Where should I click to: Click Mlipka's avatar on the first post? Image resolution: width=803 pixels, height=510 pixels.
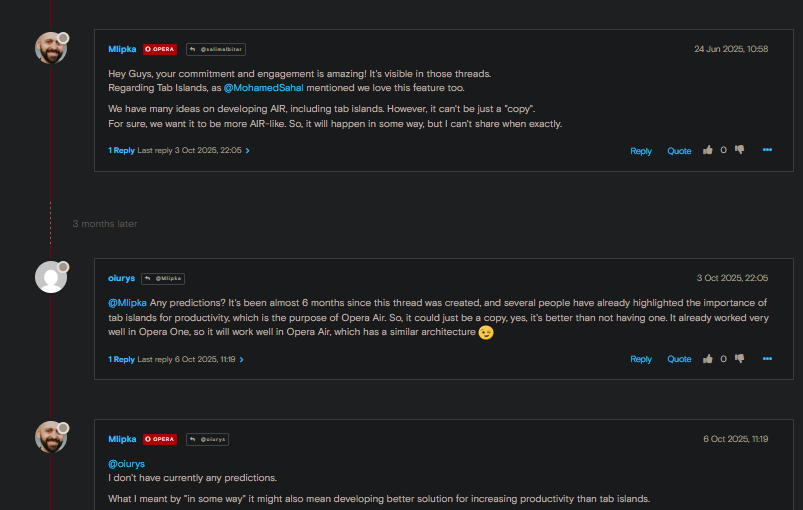(x=51, y=48)
